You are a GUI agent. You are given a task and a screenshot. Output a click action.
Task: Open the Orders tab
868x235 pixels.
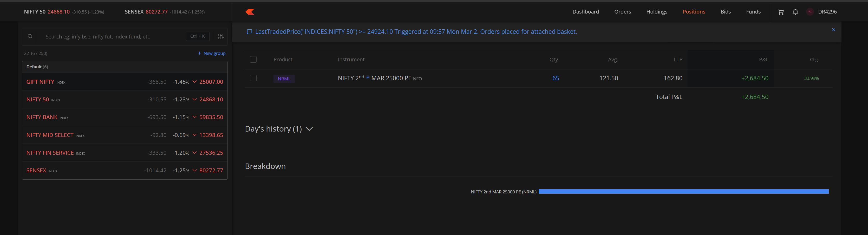point(622,12)
